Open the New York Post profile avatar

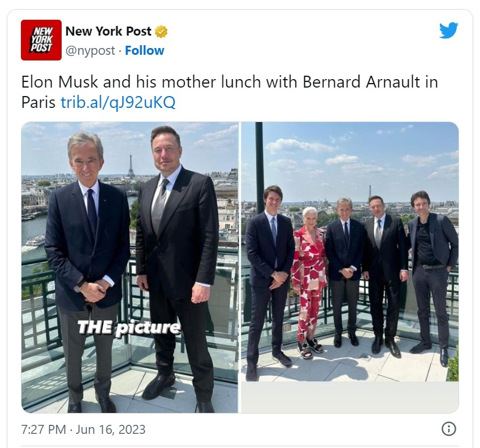coord(41,40)
